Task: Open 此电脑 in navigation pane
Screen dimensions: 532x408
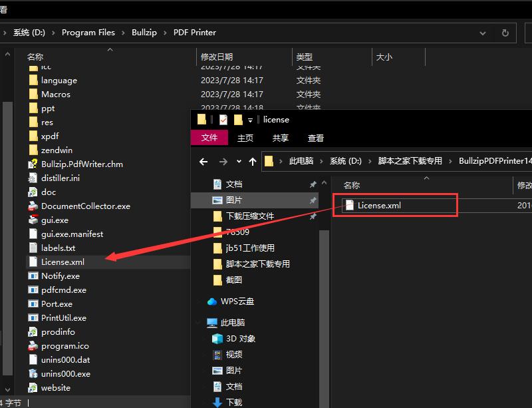Action: pyautogui.click(x=232, y=322)
